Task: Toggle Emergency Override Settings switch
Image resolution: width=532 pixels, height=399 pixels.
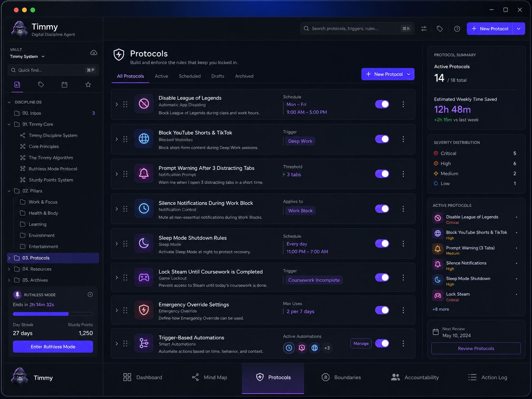Action: click(382, 310)
